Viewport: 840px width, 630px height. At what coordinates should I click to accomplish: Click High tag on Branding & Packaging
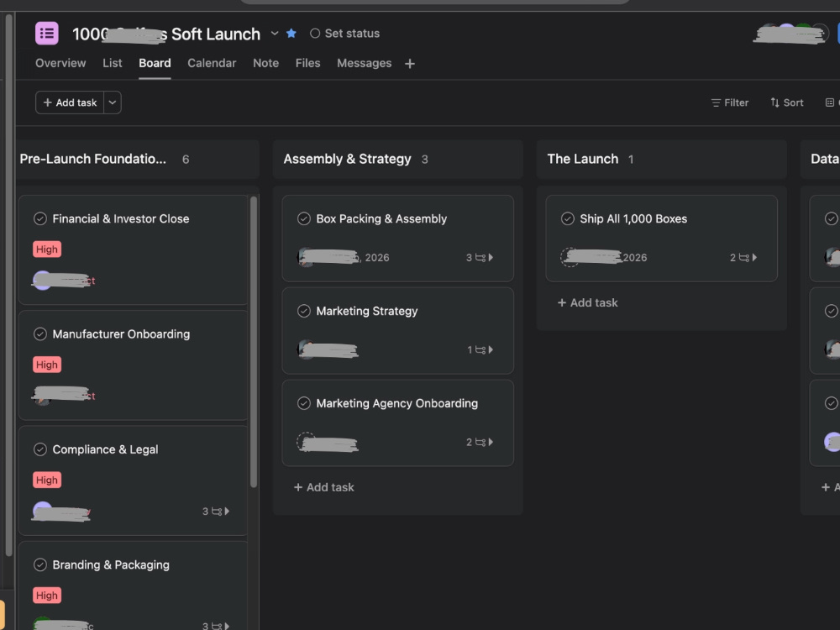tap(47, 596)
